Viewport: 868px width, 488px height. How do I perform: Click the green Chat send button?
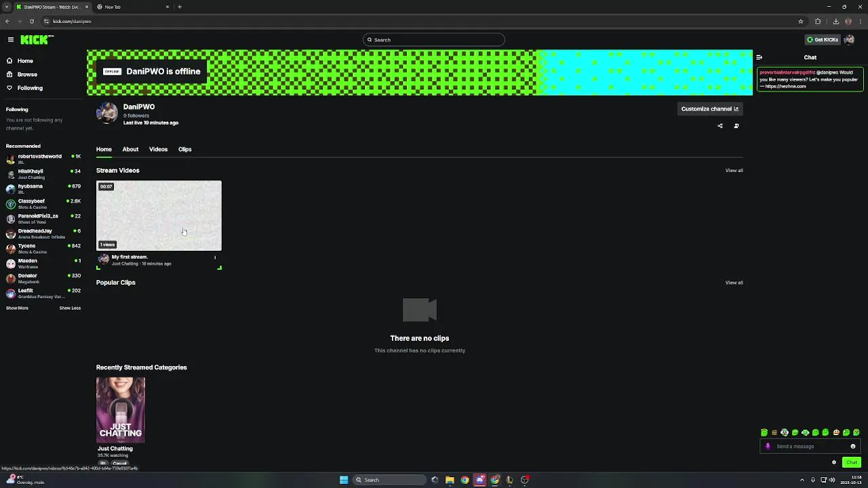852,463
